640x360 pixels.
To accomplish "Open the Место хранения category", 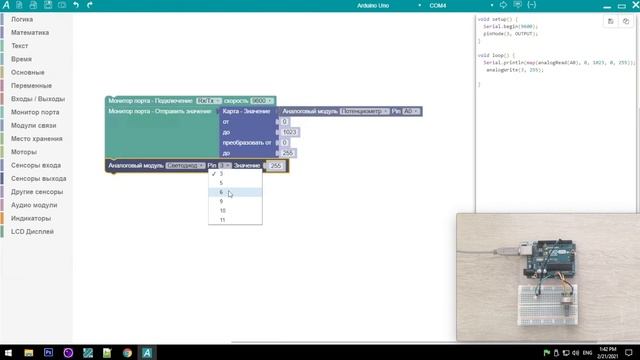I will point(37,139).
